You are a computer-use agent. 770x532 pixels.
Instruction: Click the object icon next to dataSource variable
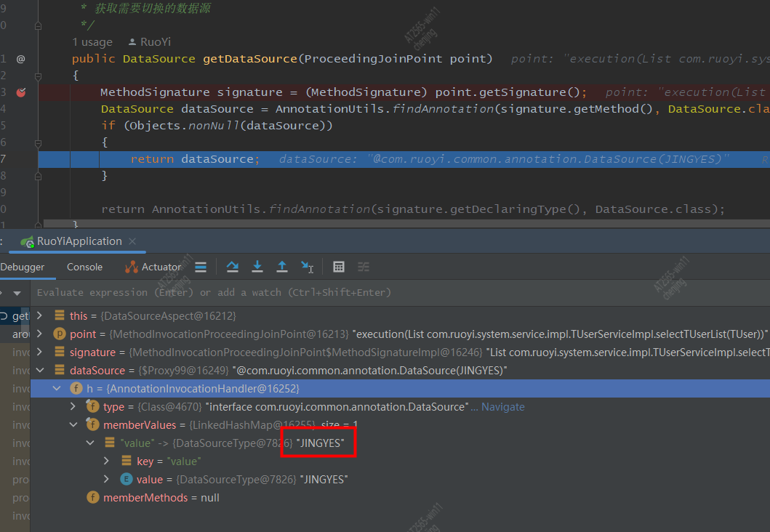(x=60, y=369)
